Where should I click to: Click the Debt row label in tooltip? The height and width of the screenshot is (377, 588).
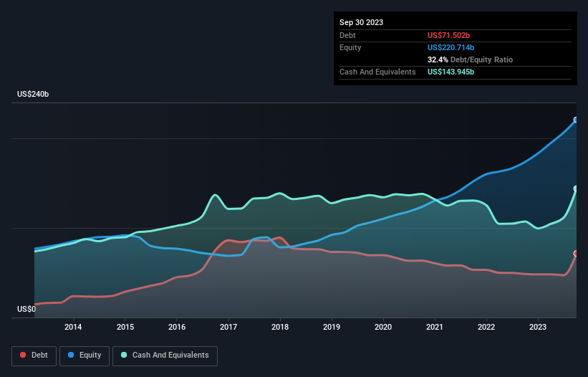tap(347, 35)
